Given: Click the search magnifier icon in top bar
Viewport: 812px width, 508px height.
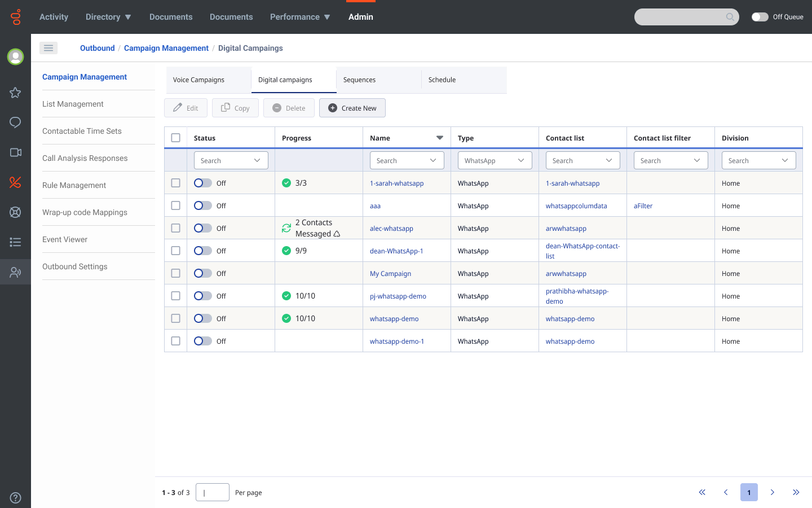Looking at the screenshot, I should [730, 17].
